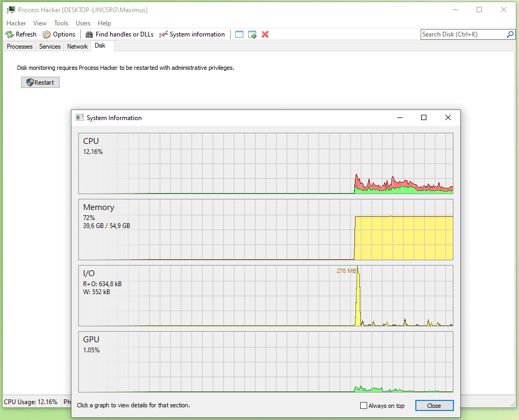519x420 pixels.
Task: Maximize the System Information window
Action: (x=424, y=117)
